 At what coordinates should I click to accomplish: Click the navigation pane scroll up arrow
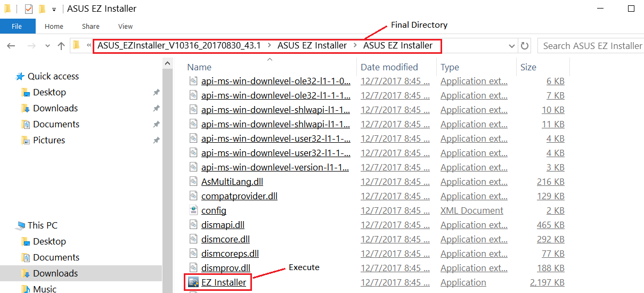pyautogui.click(x=167, y=64)
